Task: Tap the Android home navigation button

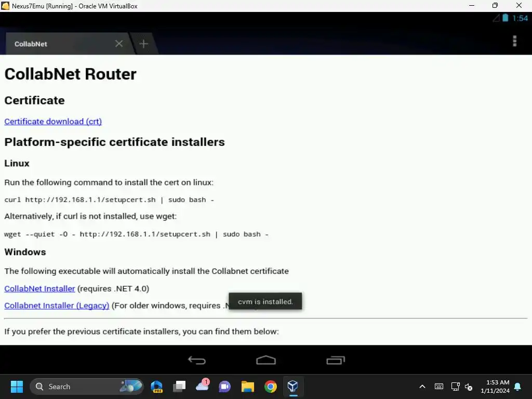Action: click(x=266, y=360)
